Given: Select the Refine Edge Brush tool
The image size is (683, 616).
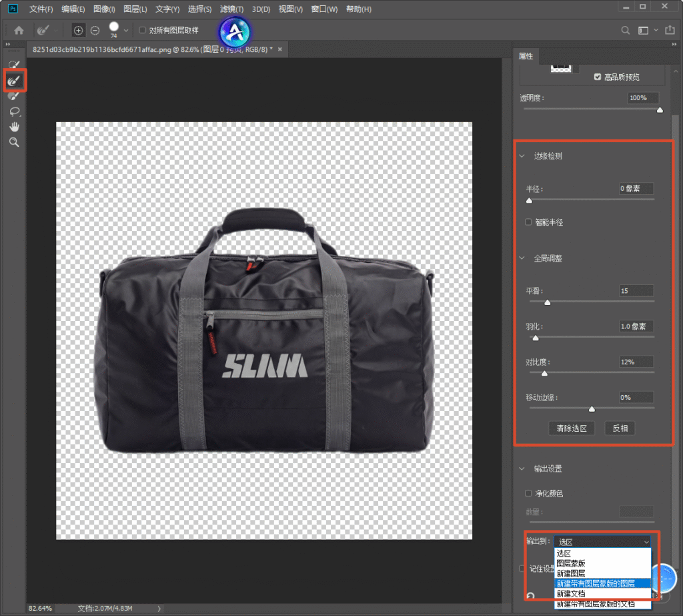Looking at the screenshot, I should click(x=15, y=80).
